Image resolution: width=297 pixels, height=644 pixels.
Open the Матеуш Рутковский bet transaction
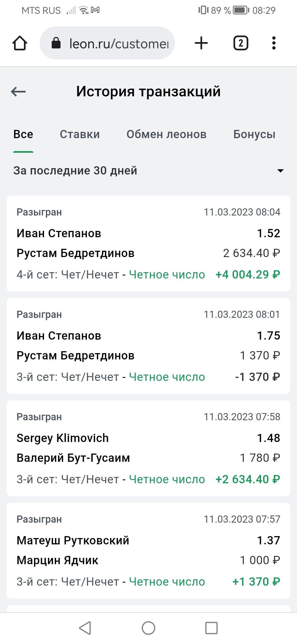tap(148, 550)
